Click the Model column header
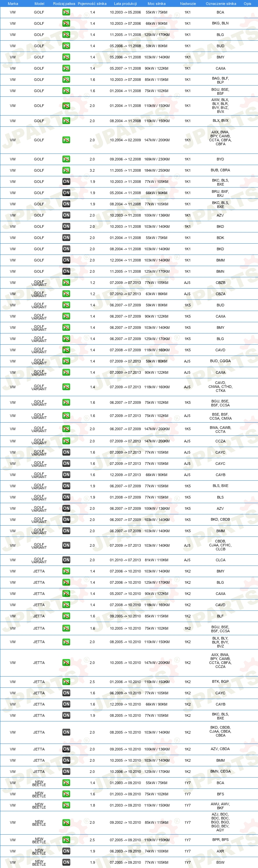Viewport: 258px width, 868px height. point(39,4)
